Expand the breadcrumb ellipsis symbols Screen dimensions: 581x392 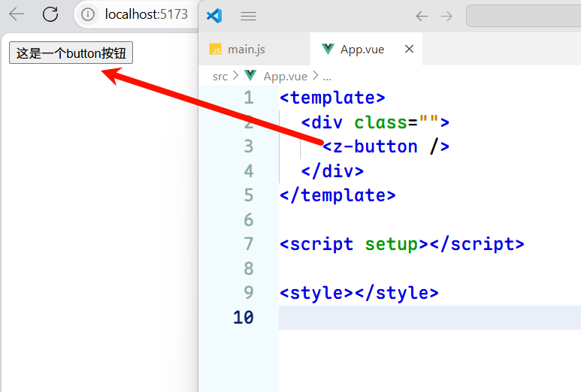coord(327,77)
